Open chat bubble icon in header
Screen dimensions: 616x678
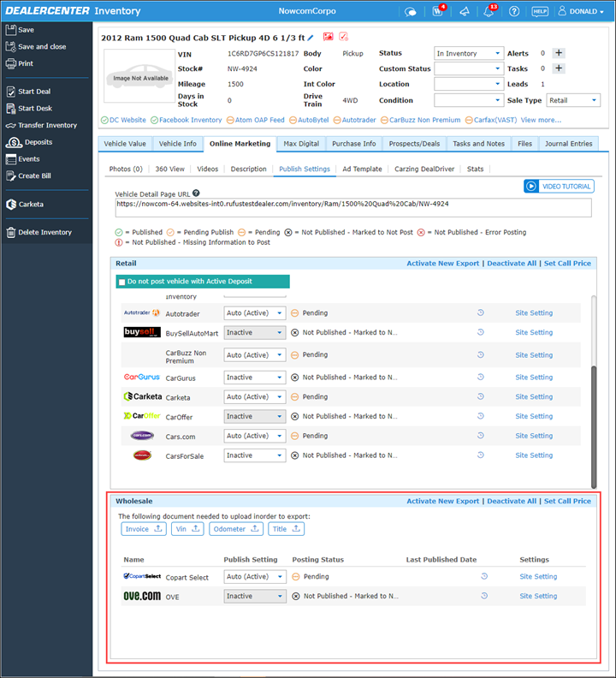pyautogui.click(x=410, y=12)
